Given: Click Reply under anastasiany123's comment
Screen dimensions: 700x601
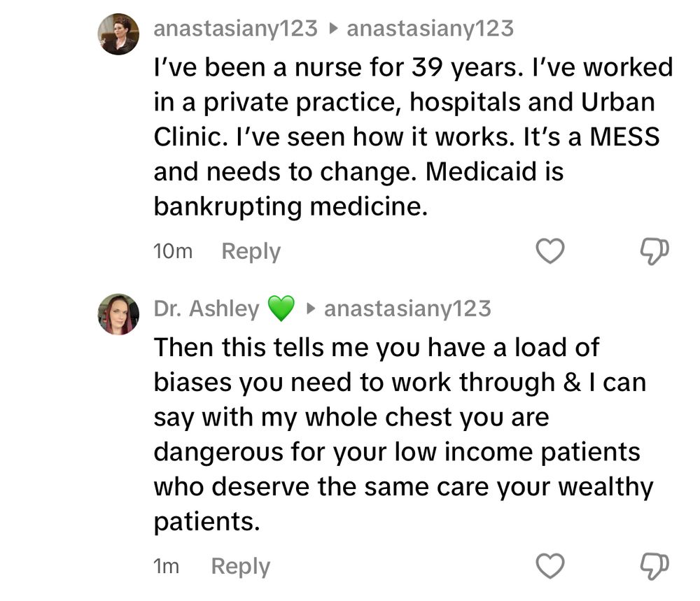Looking at the screenshot, I should pos(251,250).
